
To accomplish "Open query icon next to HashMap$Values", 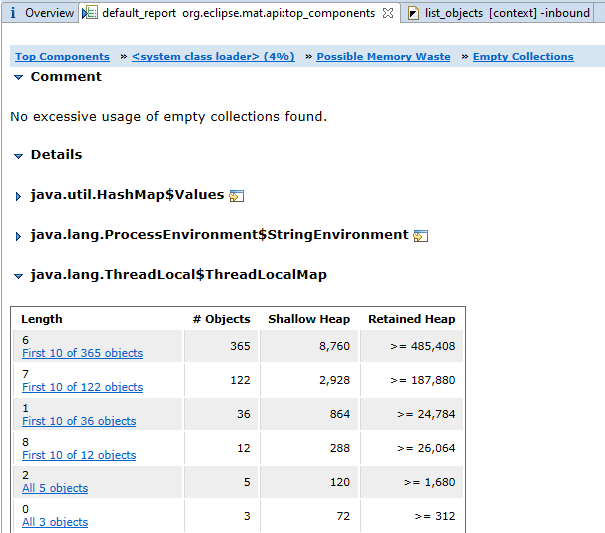I will (x=237, y=196).
